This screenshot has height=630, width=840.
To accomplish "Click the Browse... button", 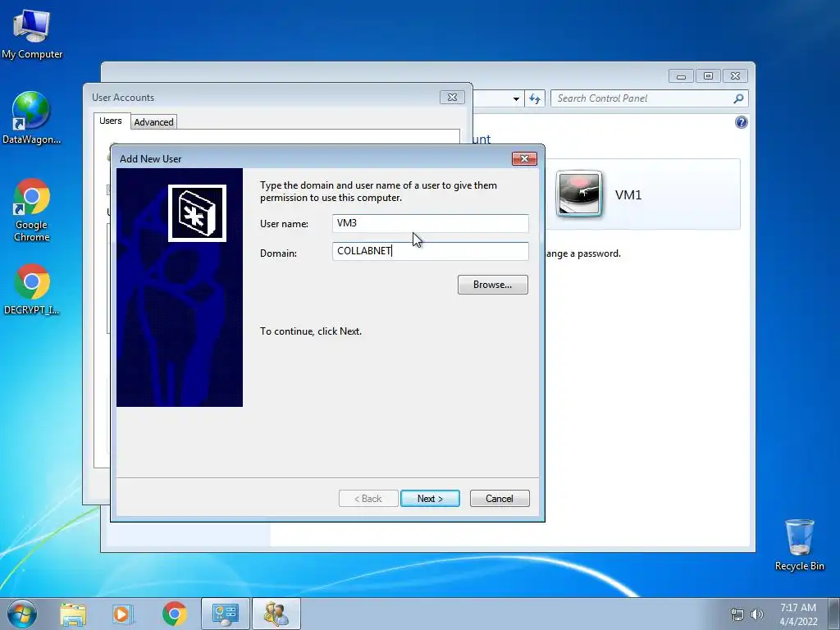I will 492,285.
